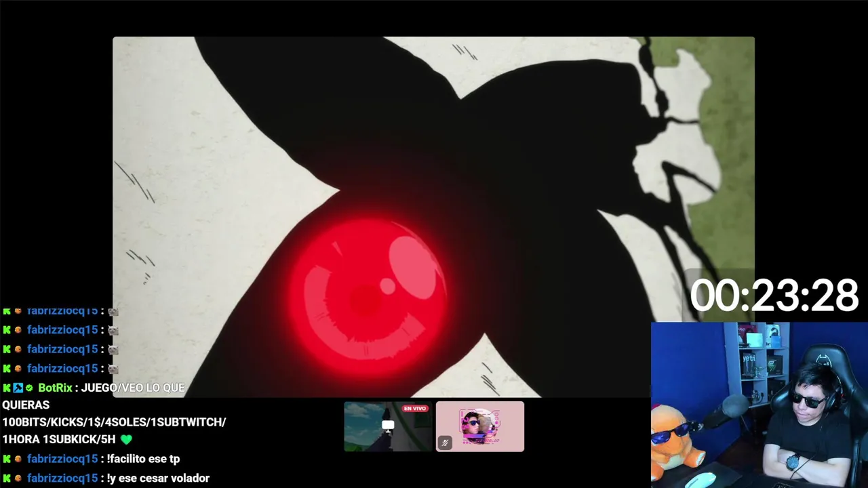The height and width of the screenshot is (488, 868).
Task: Open the EN VIVO live stream thumbnail
Action: 388,426
